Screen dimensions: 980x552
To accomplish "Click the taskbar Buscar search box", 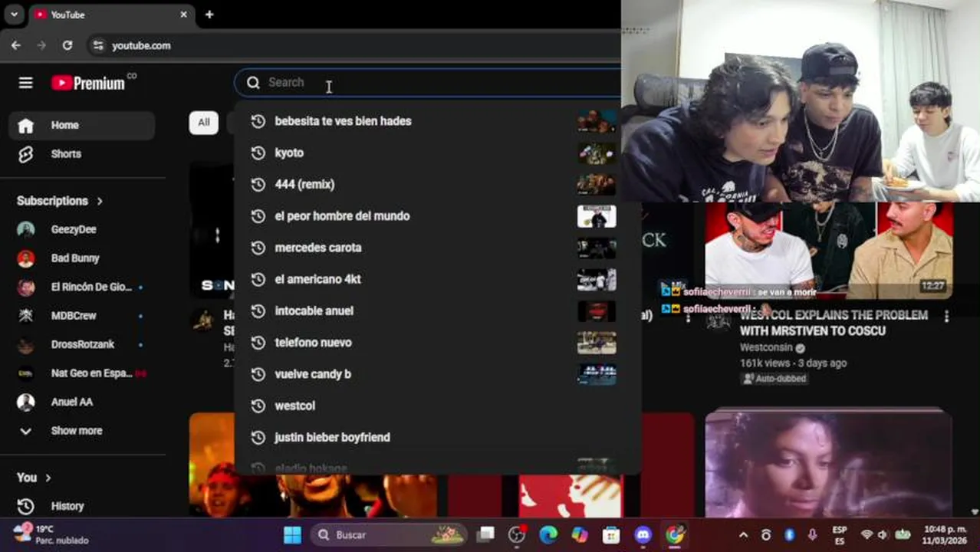I will (389, 535).
